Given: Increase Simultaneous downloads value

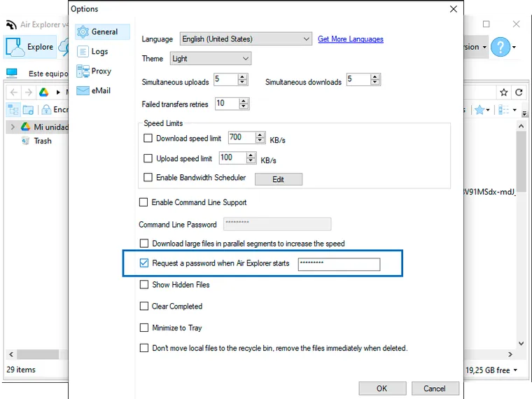Looking at the screenshot, I should pyautogui.click(x=375, y=77).
